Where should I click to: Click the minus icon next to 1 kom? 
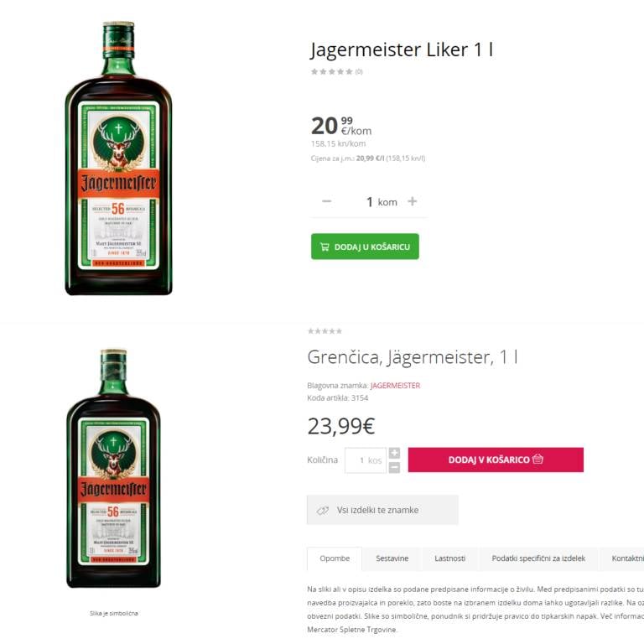pos(326,201)
